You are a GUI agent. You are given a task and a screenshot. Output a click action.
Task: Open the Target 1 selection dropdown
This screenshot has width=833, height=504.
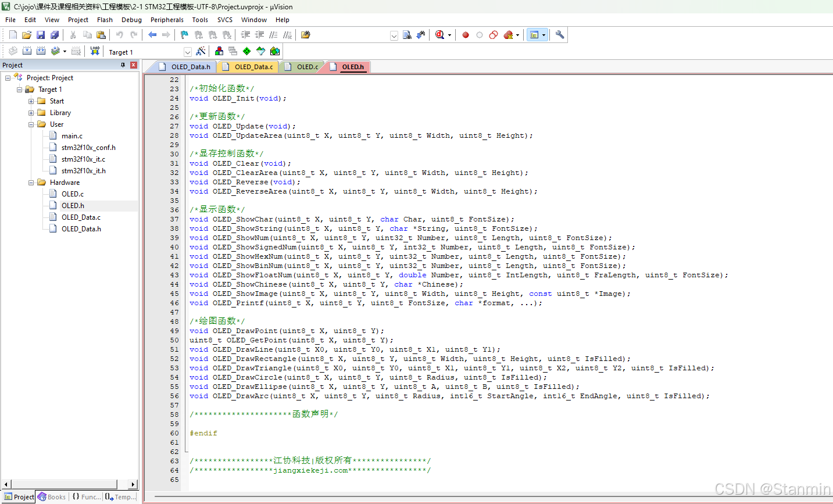[x=188, y=52]
